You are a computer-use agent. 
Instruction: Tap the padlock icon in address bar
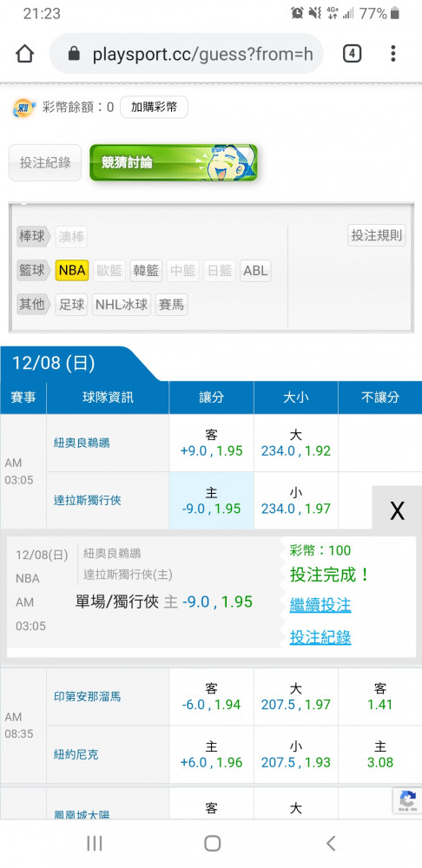pyautogui.click(x=74, y=54)
